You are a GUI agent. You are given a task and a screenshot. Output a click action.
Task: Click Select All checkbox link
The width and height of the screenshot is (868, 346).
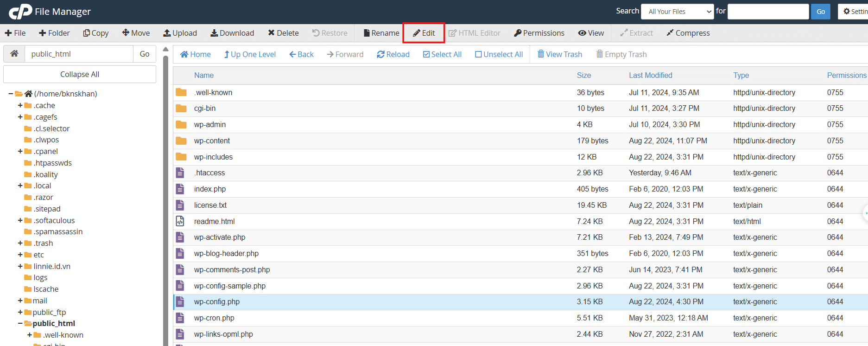442,54
